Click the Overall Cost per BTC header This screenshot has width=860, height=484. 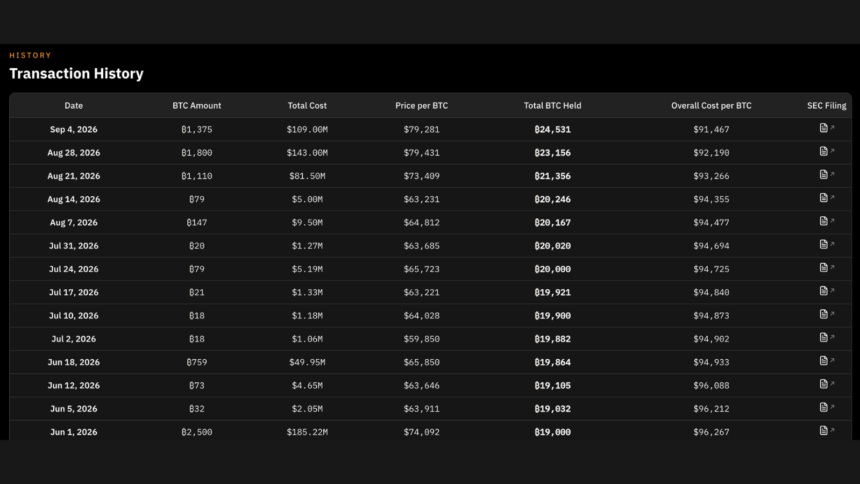pos(711,105)
